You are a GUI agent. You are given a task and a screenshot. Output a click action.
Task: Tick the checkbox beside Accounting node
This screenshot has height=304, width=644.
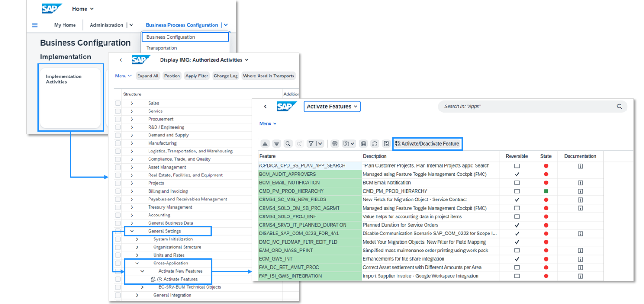[118, 215]
